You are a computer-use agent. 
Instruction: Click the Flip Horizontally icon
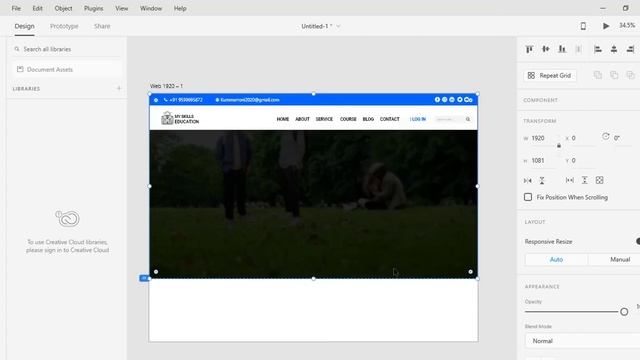coord(528,180)
